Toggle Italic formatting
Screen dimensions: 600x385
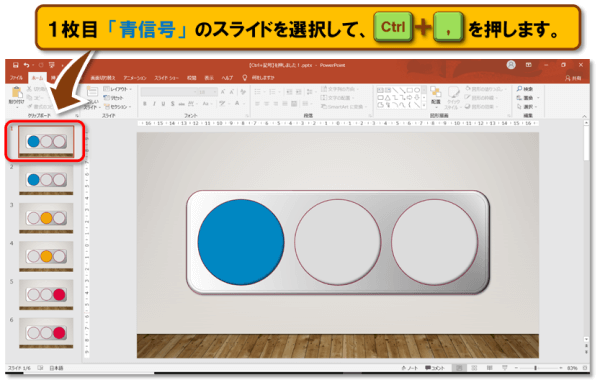(154, 104)
